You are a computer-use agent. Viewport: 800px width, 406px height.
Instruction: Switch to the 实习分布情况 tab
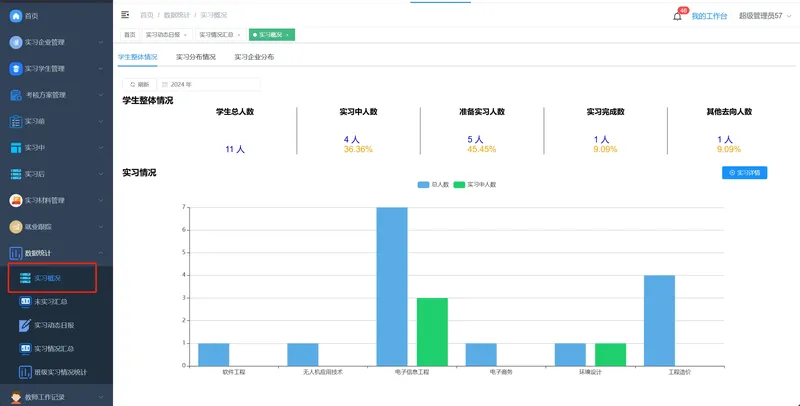point(196,57)
